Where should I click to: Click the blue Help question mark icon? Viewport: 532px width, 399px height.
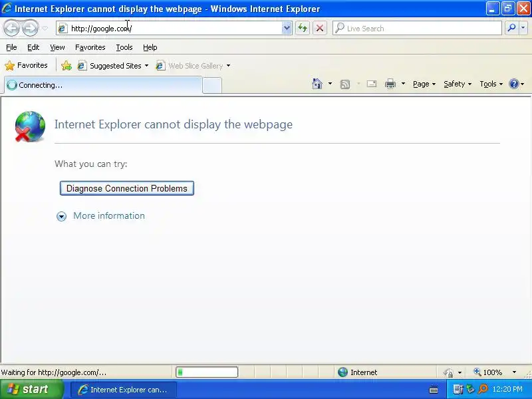514,84
